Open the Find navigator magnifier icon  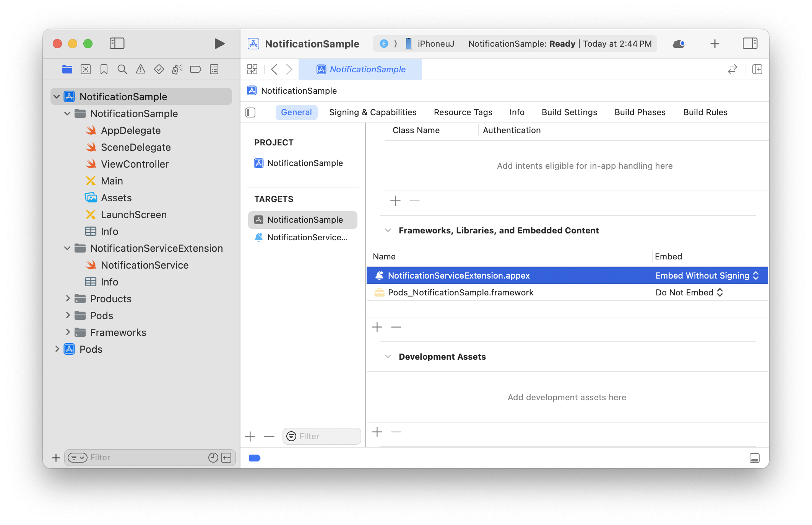[x=122, y=69]
